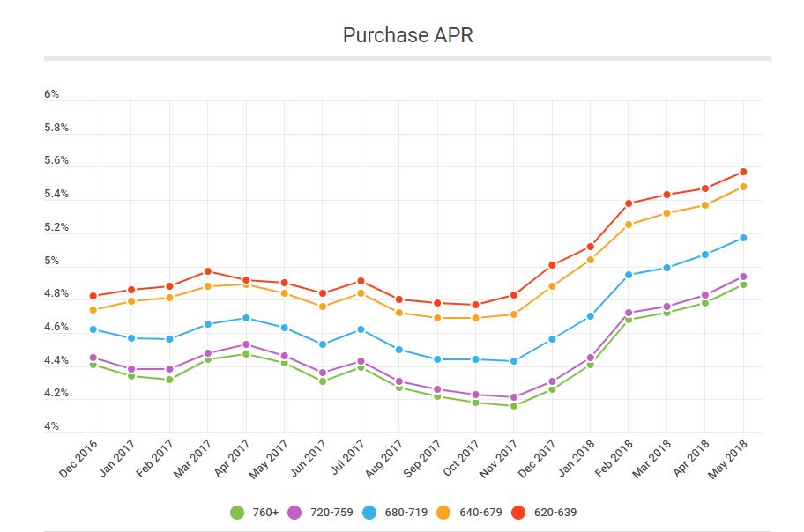
Task: Click the May 2018 x-axis label
Action: click(x=730, y=458)
